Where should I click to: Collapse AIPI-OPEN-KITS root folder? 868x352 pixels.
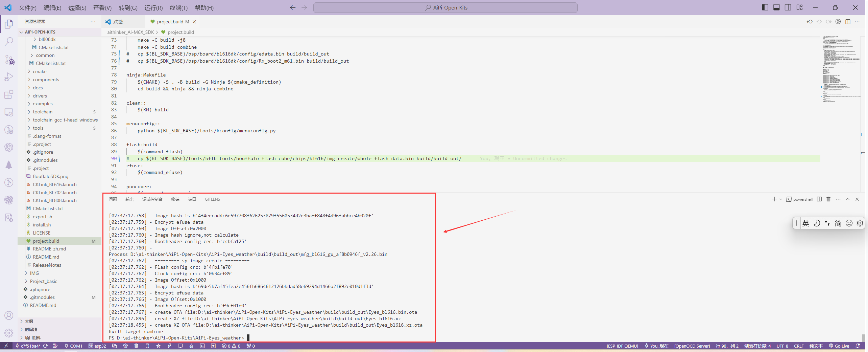pos(21,32)
